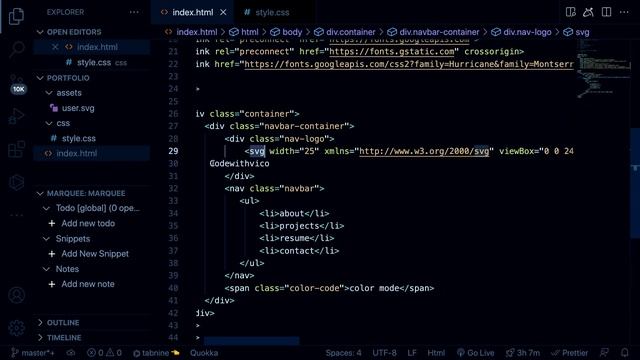Viewport: 640px width, 360px height.
Task: Click the Codewithvico text on line 30
Action: (239, 164)
